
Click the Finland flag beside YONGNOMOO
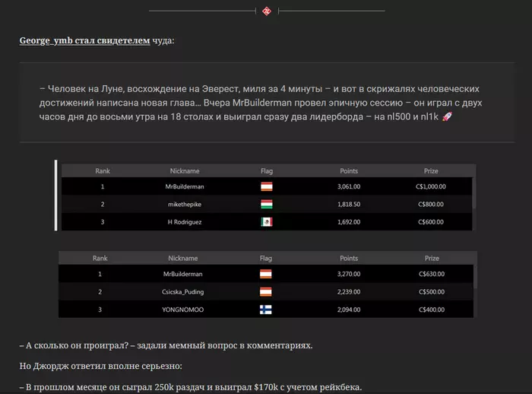tap(266, 310)
